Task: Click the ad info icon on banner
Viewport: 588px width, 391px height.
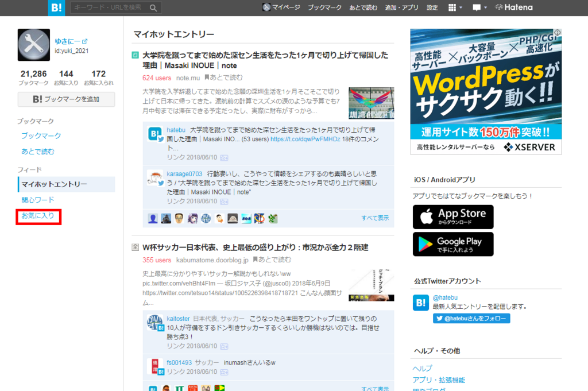Action: click(558, 33)
